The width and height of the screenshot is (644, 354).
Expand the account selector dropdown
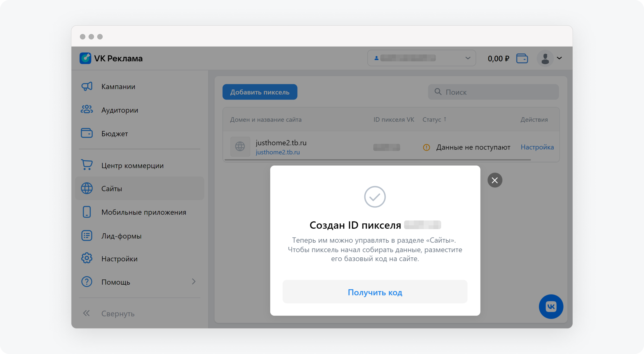point(421,58)
